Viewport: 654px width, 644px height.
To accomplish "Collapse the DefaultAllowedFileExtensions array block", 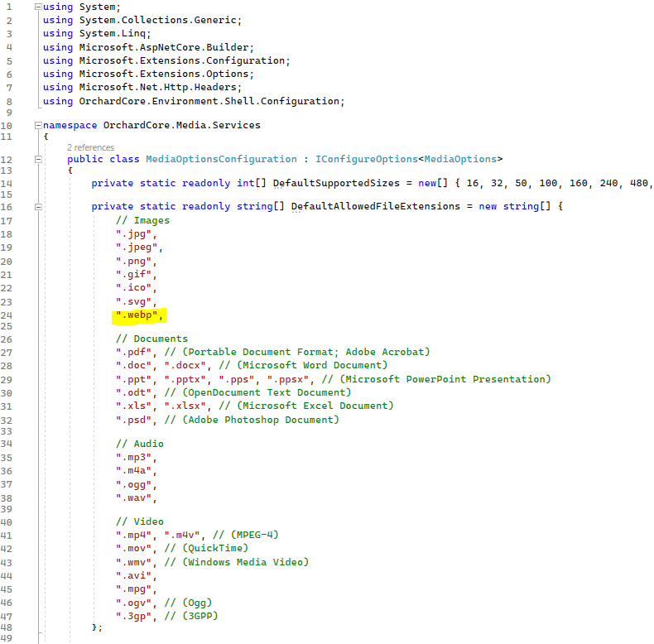I will pyautogui.click(x=38, y=207).
